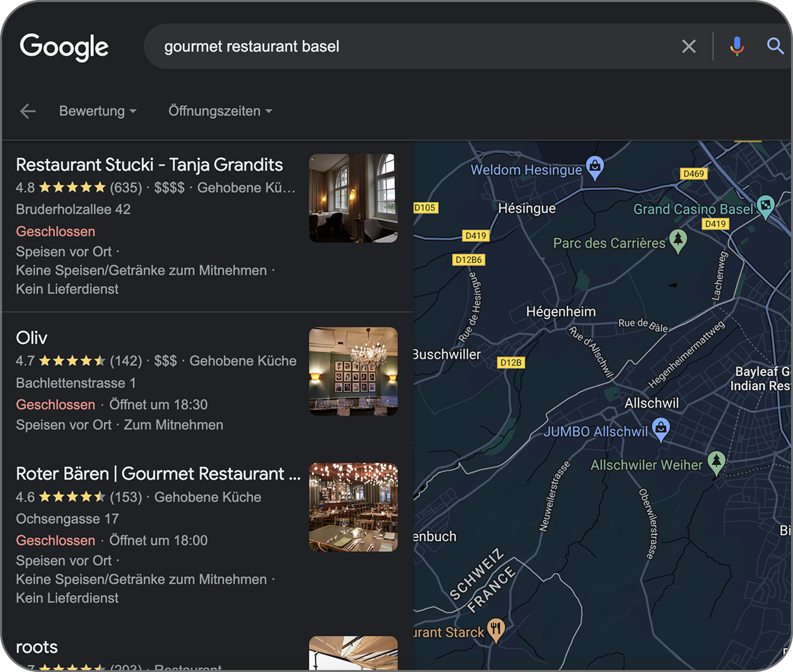The image size is (793, 672).
Task: Click the Bayleaf Indian Restaurant map label
Action: click(761, 378)
